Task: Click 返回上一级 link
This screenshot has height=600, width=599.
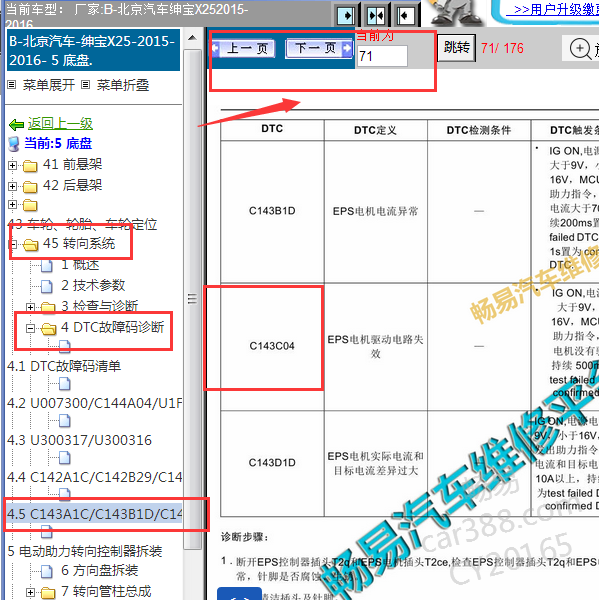Action: pos(60,124)
